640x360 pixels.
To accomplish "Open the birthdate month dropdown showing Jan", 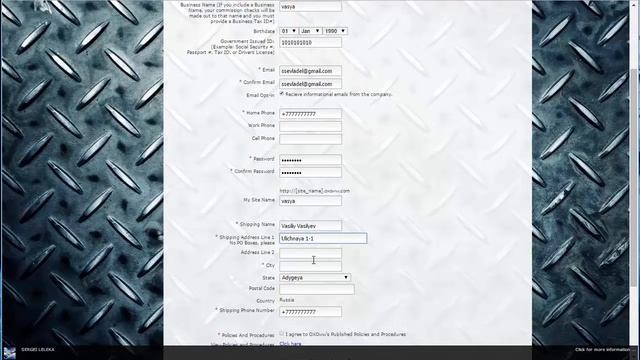I will point(310,31).
